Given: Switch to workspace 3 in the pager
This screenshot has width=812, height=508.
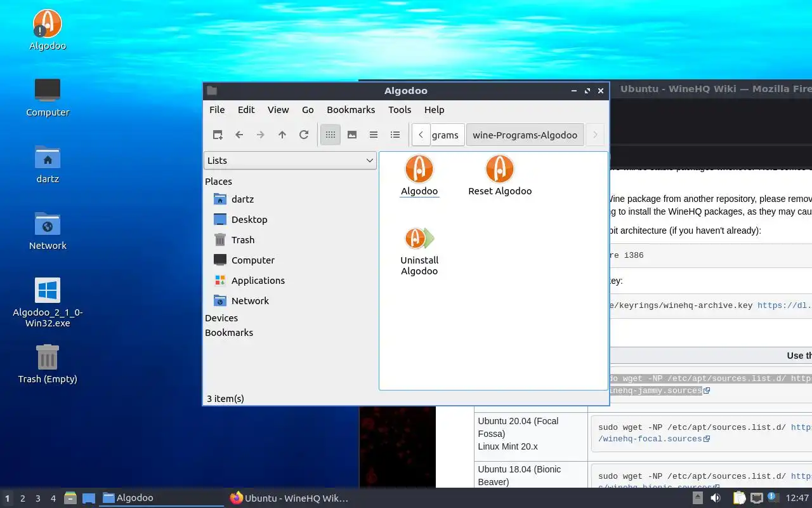Looking at the screenshot, I should (x=38, y=498).
